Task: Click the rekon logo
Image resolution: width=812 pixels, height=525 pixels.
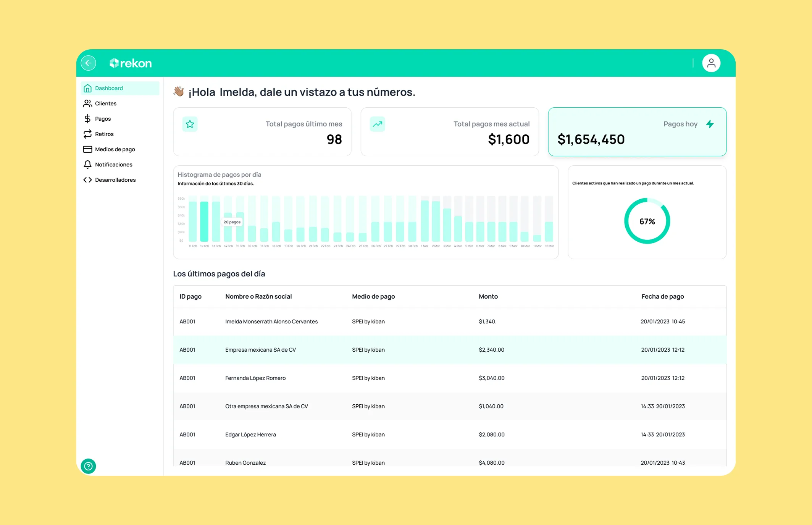Action: pyautogui.click(x=131, y=63)
